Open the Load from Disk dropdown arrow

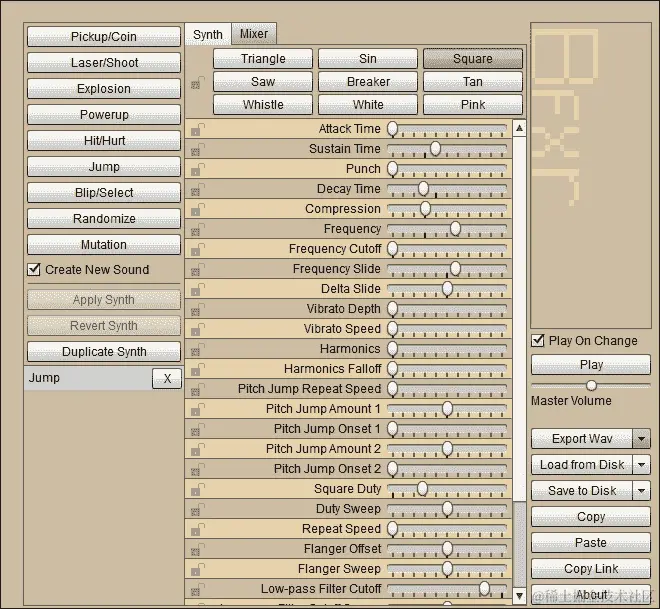[641, 465]
